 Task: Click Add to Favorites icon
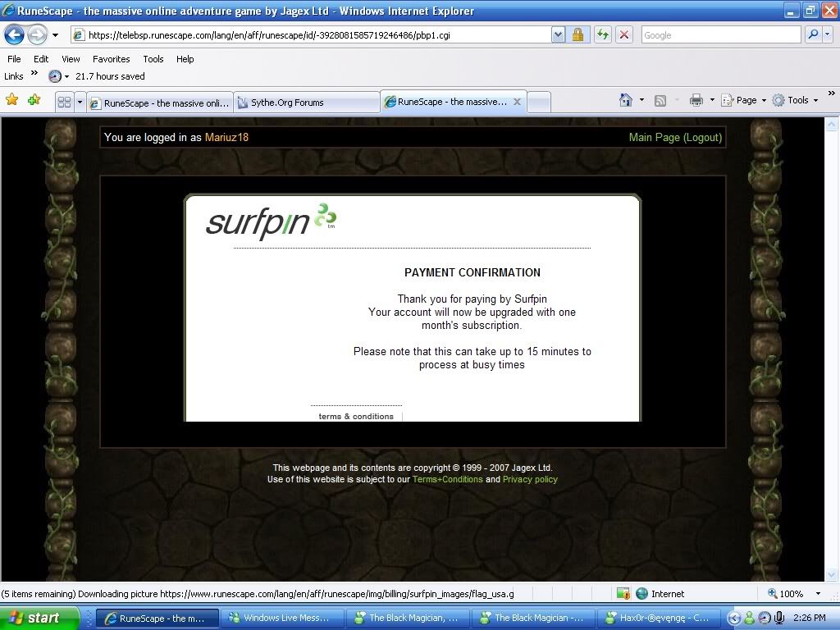click(34, 99)
